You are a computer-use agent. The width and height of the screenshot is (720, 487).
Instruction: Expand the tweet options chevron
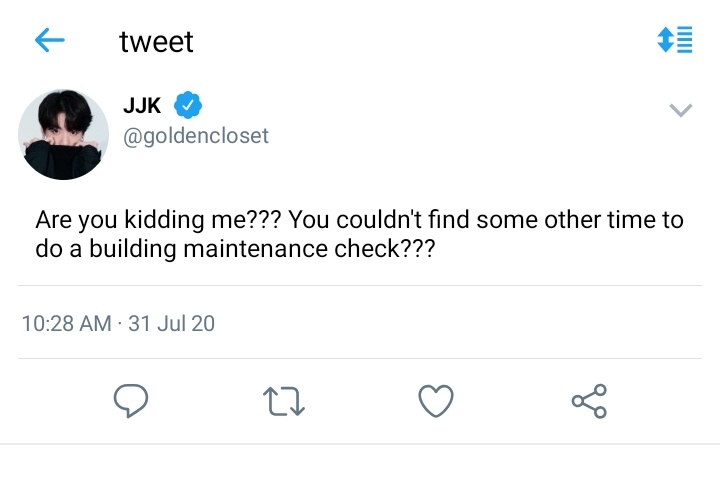point(681,110)
